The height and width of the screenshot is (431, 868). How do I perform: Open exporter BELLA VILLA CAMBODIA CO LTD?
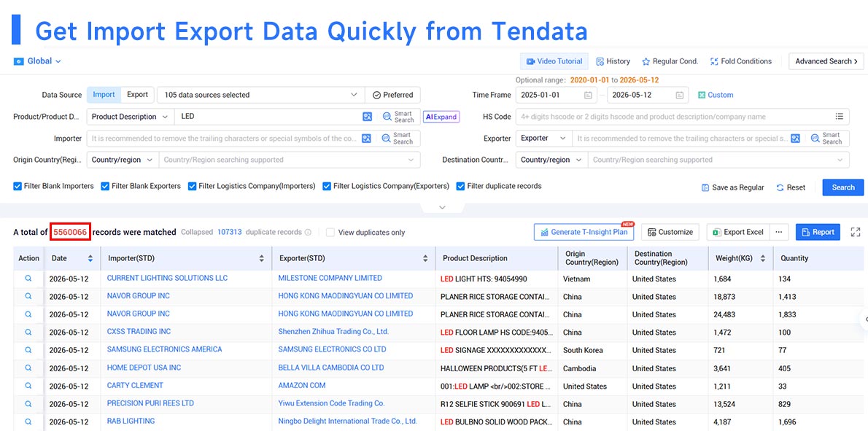(331, 368)
